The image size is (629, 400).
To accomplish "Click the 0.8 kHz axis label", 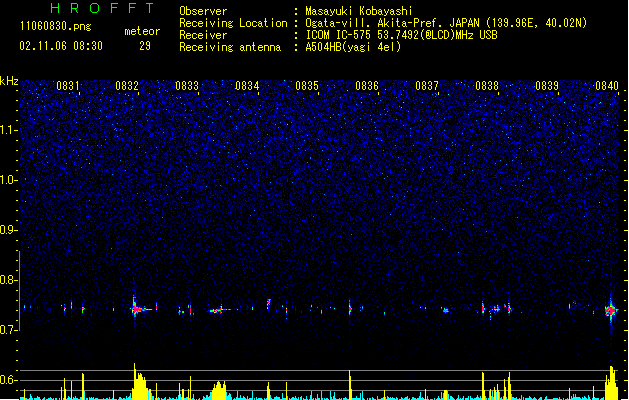I will point(8,280).
